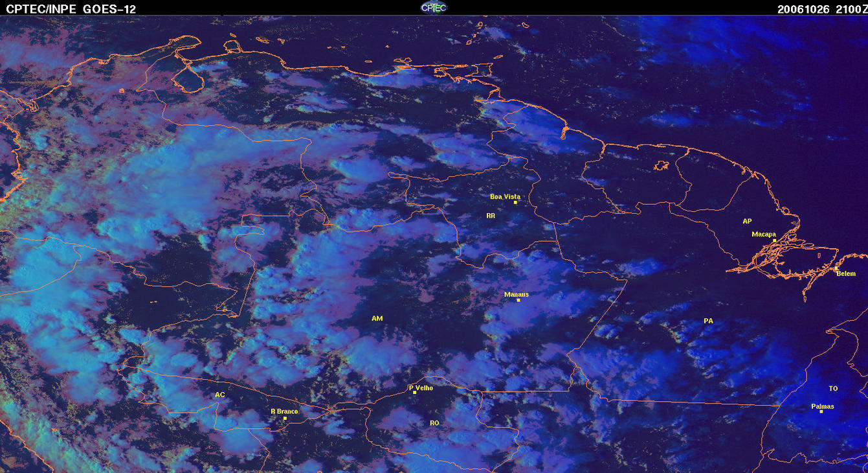
Task: Click the 'AP' state label
Action: tap(747, 221)
